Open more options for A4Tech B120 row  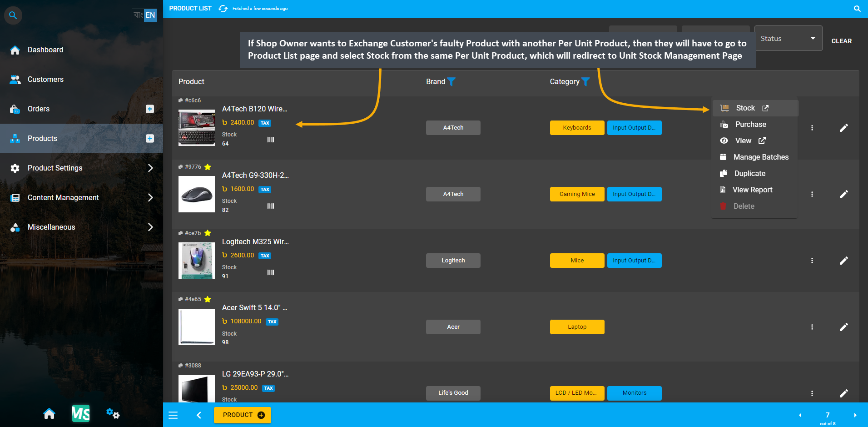pyautogui.click(x=812, y=128)
